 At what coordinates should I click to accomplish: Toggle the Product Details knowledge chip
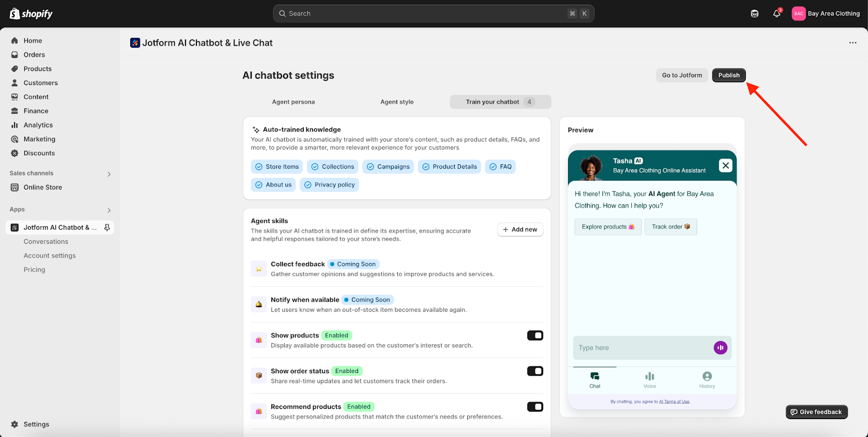click(x=449, y=167)
